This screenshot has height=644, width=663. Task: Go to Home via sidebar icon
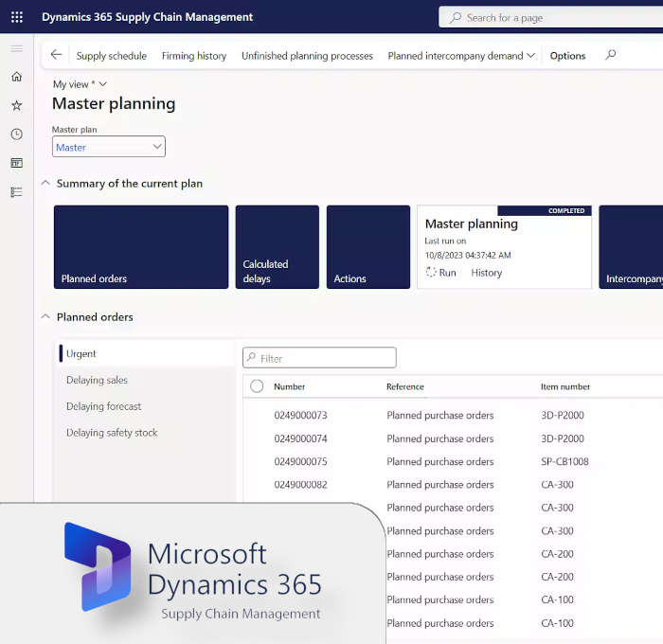[17, 77]
